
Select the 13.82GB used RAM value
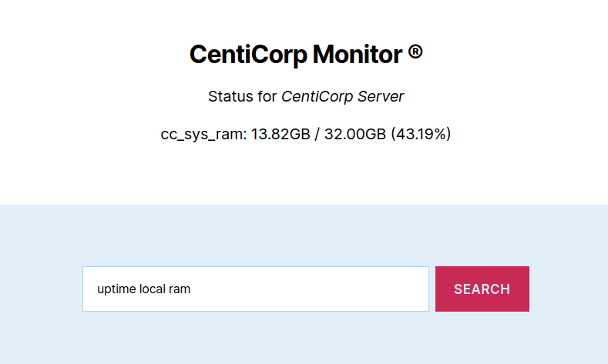[280, 134]
